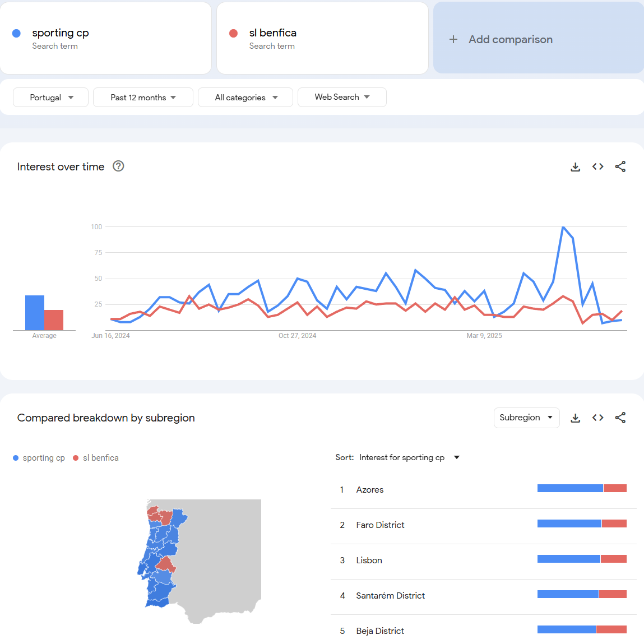Click embed icon for Interest over time
Screen dimensions: 644x644
pyautogui.click(x=597, y=167)
